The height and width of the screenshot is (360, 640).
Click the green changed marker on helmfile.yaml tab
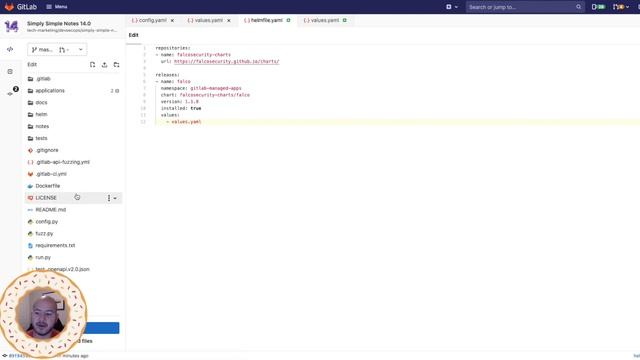289,20
